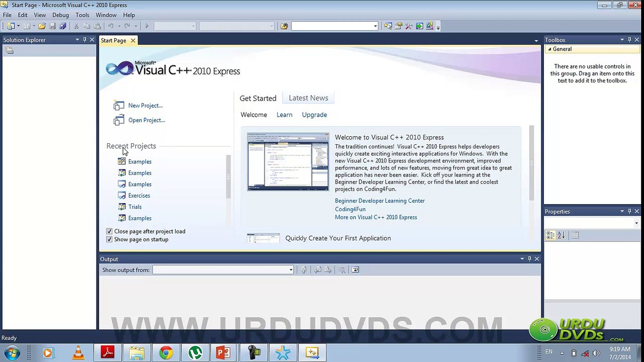Open the New Project icon dropdown arrow

coord(18,26)
